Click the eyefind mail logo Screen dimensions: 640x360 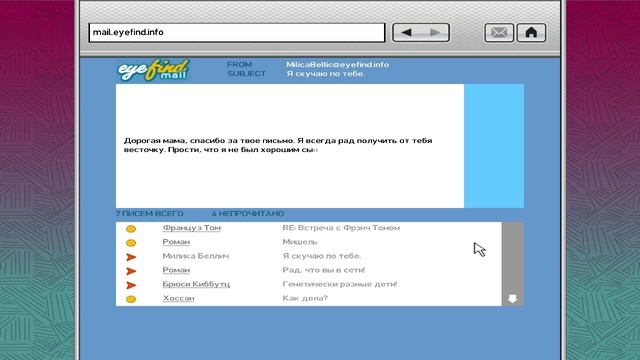coord(153,70)
